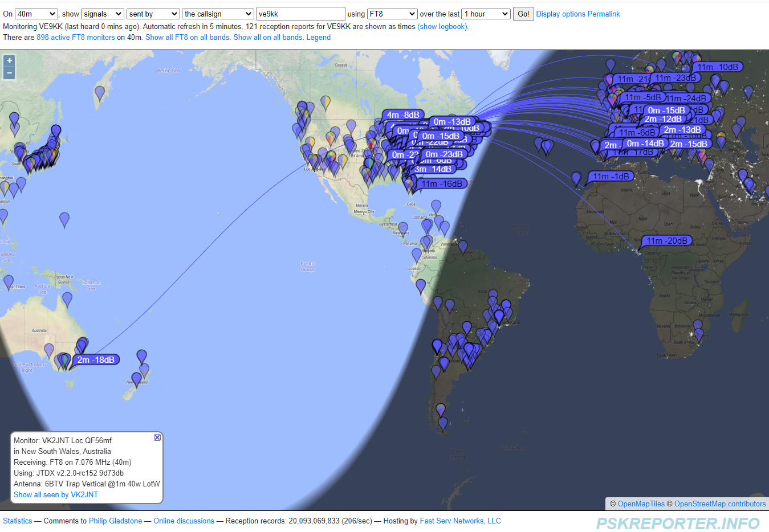The width and height of the screenshot is (769, 532).
Task: Open '898 active FT8 monitors' link
Action: (x=76, y=37)
